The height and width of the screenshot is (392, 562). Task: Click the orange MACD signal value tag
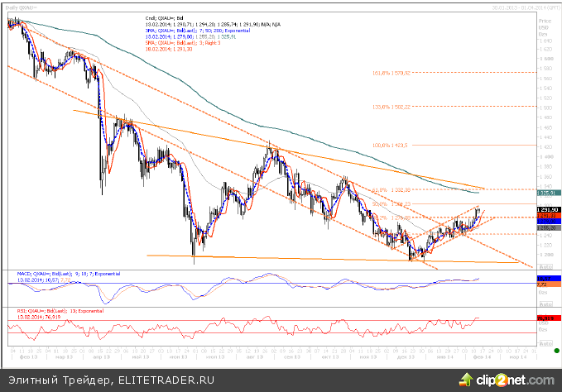click(545, 284)
